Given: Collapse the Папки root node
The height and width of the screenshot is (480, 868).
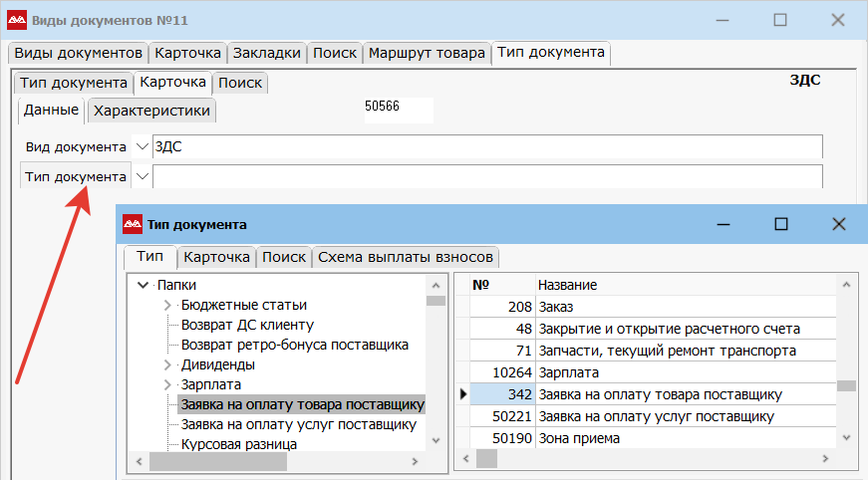Looking at the screenshot, I should 142,285.
